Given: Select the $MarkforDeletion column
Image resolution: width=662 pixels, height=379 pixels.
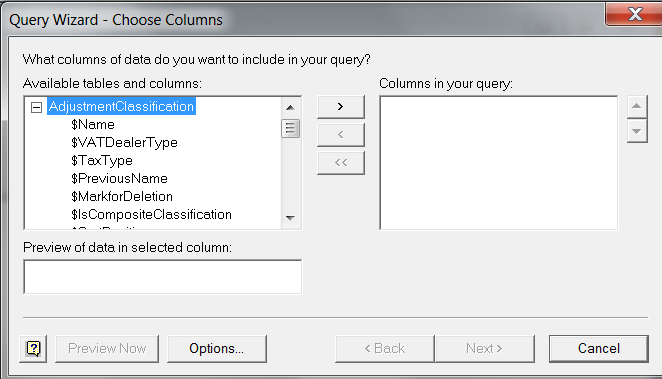Looking at the screenshot, I should [x=122, y=197].
